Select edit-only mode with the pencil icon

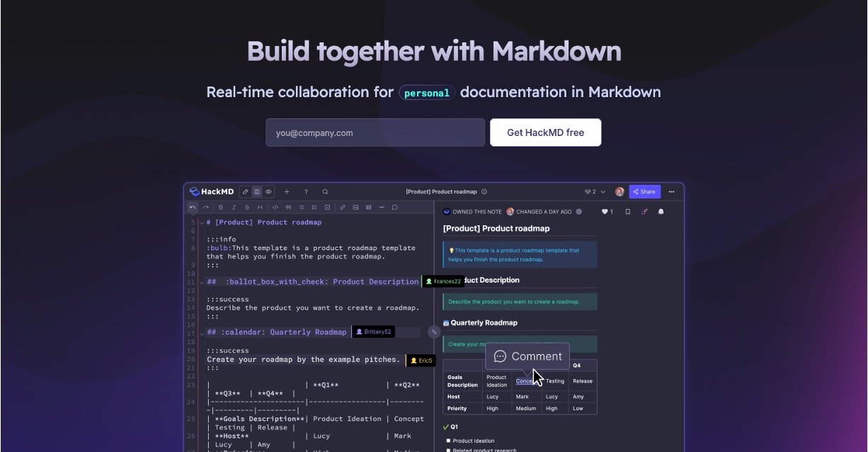coord(246,191)
